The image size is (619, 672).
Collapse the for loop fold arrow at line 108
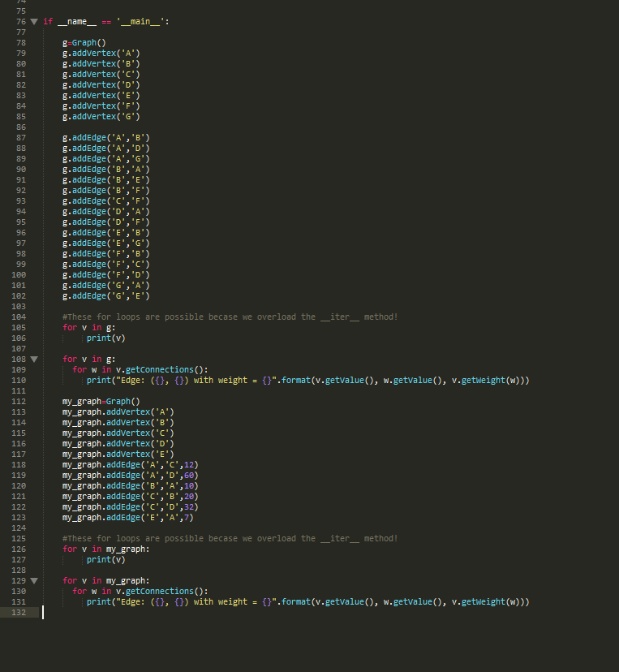tap(34, 360)
